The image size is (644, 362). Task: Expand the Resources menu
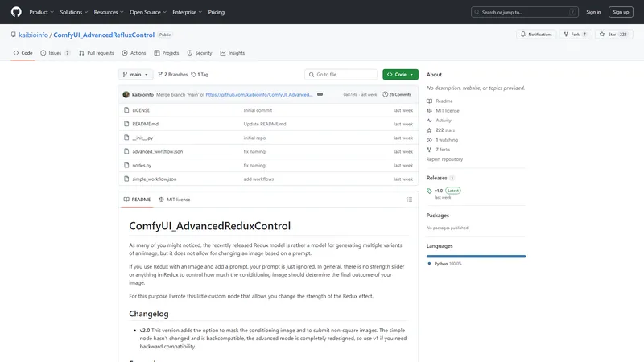coord(109,12)
